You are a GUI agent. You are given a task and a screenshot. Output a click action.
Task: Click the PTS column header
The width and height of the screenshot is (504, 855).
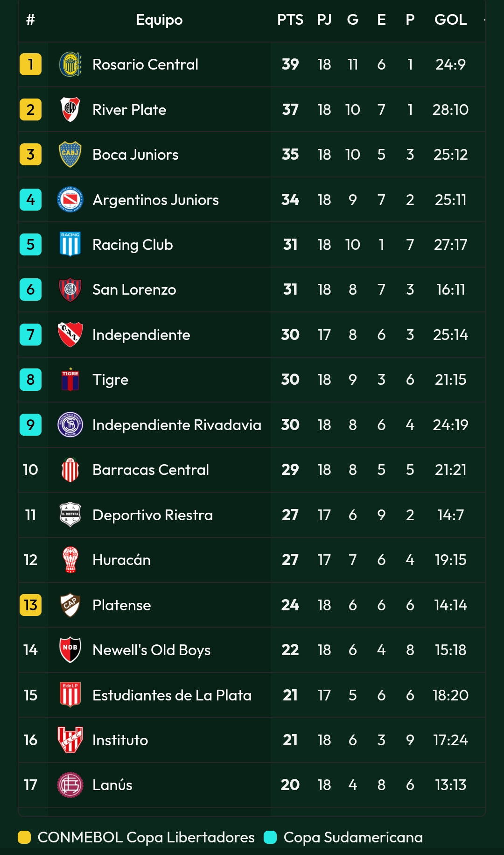point(290,20)
